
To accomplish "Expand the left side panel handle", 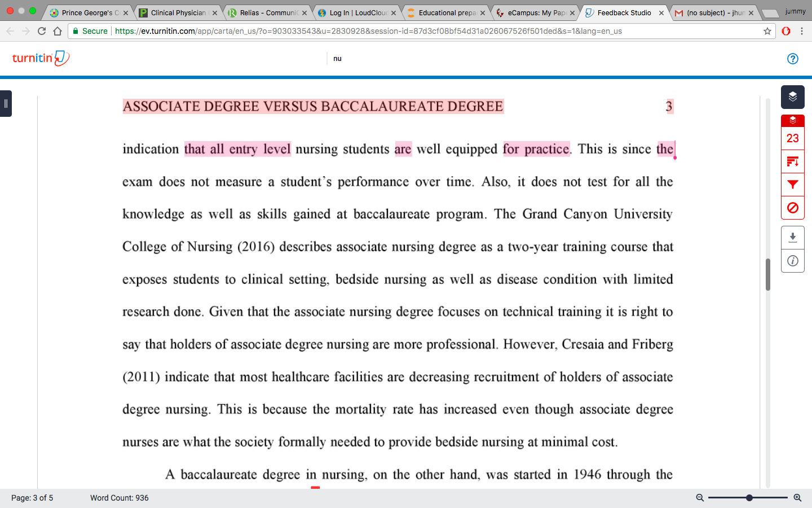I will click(6, 104).
